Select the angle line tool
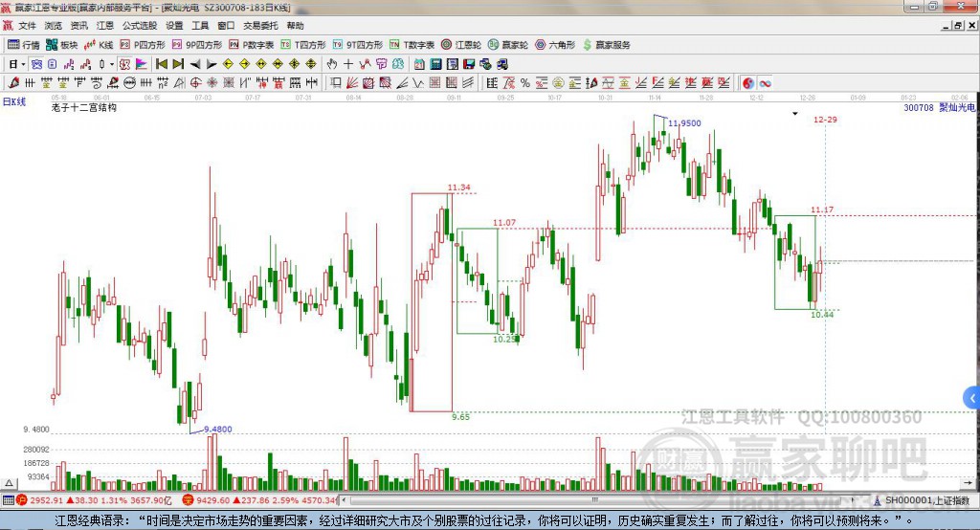This screenshot has width=980, height=530. (402, 82)
